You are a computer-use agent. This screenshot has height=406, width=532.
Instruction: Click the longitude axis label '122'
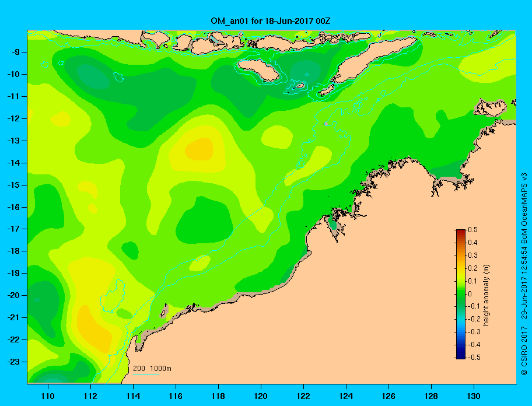pyautogui.click(x=303, y=396)
